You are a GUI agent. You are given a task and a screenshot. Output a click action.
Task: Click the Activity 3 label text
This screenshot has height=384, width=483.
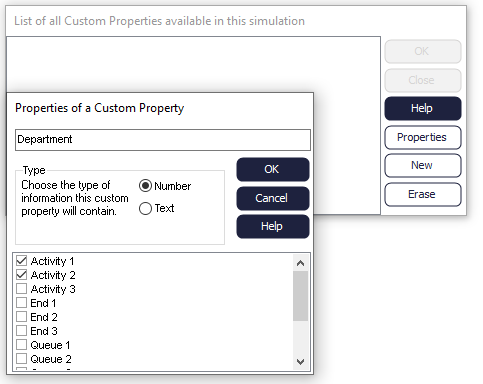(x=53, y=289)
